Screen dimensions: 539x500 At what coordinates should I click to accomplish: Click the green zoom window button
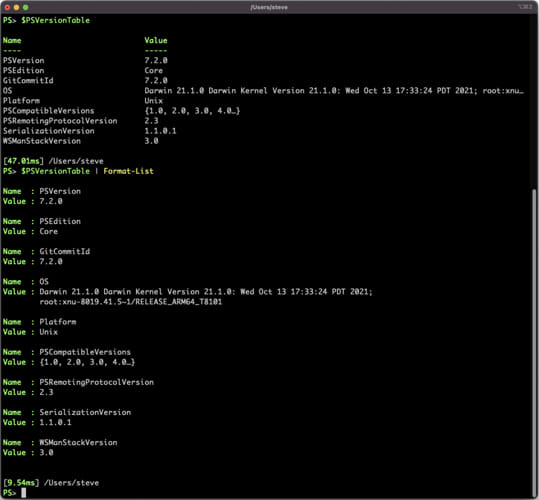point(25,7)
